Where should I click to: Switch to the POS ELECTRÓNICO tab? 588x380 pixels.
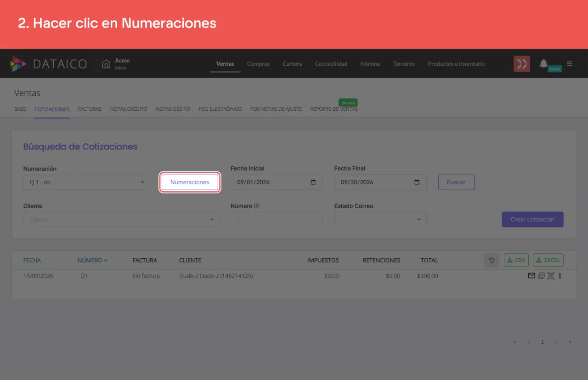tap(220, 109)
